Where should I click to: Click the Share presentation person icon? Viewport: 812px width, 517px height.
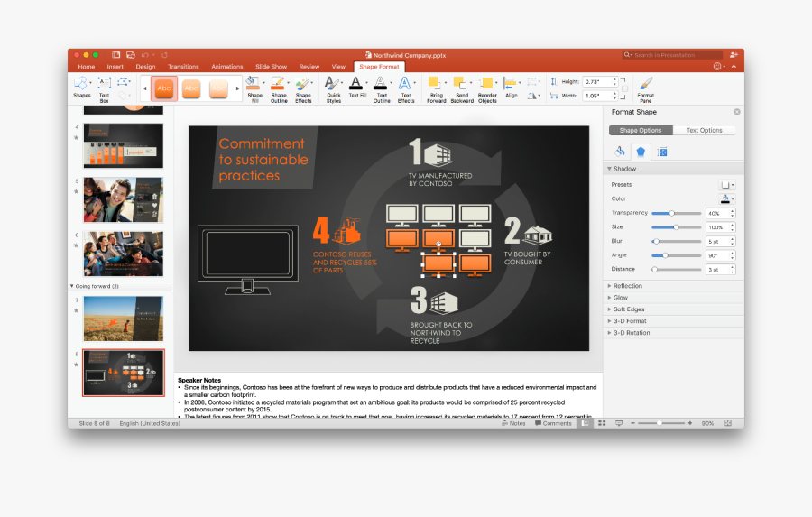coord(734,55)
